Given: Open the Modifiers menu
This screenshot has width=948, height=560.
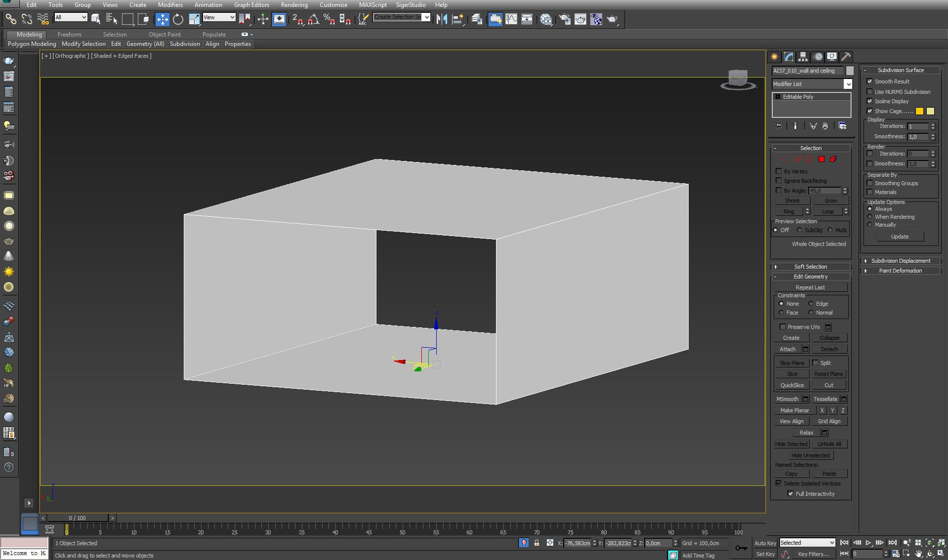Looking at the screenshot, I should click(x=170, y=5).
